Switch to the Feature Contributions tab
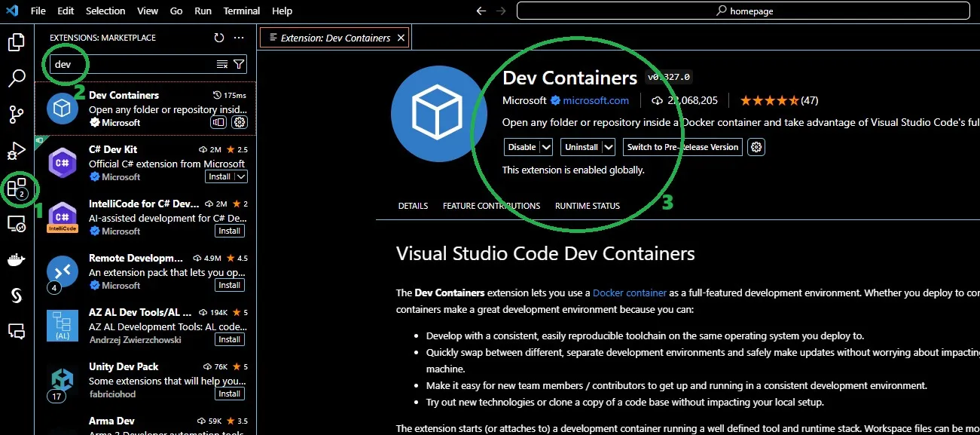 pos(491,205)
